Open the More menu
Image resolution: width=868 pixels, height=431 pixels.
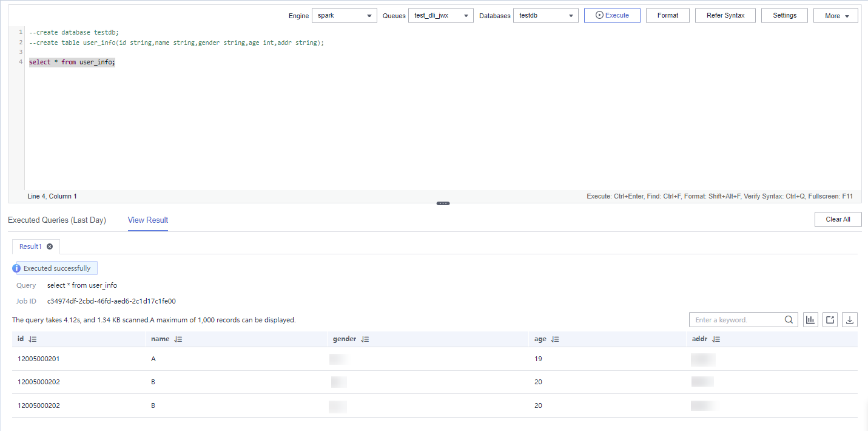pos(835,16)
